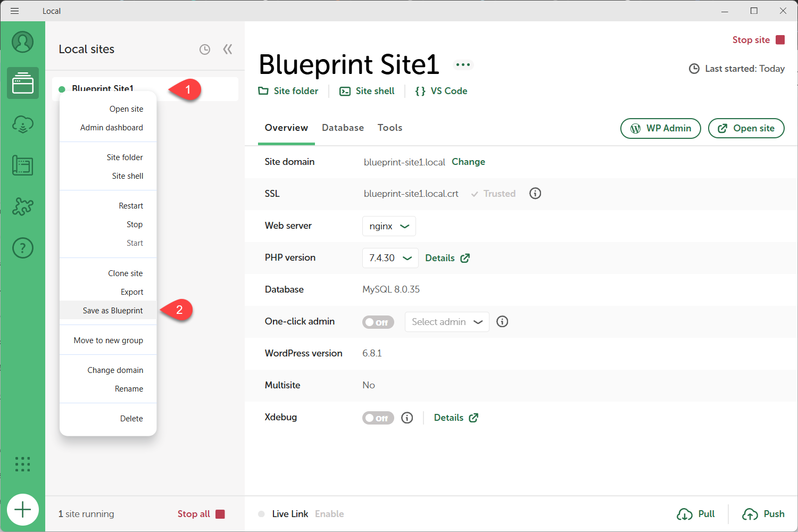Open the Connect cloud icon in sidebar
The height and width of the screenshot is (532, 798).
(23, 124)
